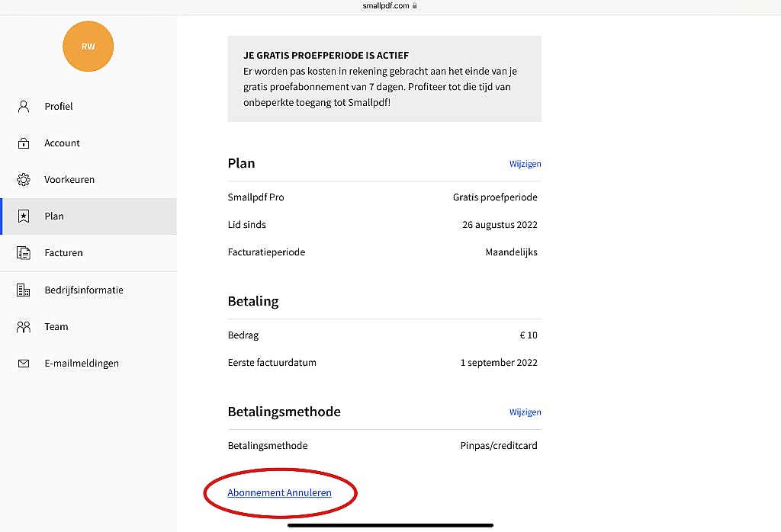
Task: Click the orange RW avatar
Action: [88, 46]
